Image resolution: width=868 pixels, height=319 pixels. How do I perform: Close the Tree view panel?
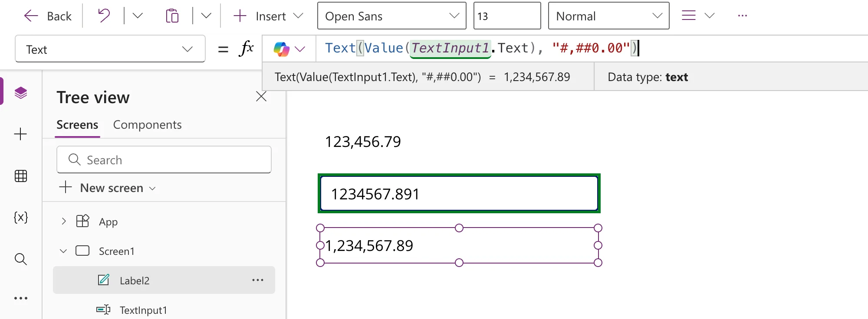point(261,96)
